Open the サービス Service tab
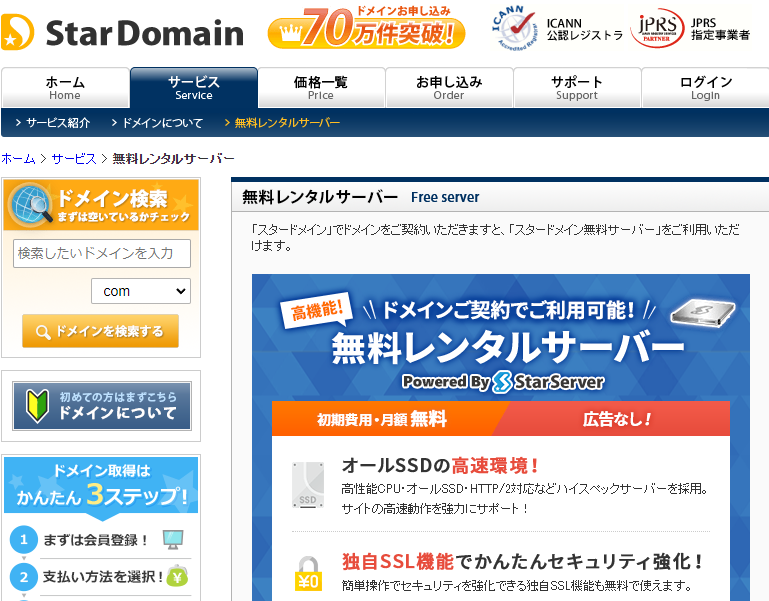The image size is (769, 601). pos(194,87)
